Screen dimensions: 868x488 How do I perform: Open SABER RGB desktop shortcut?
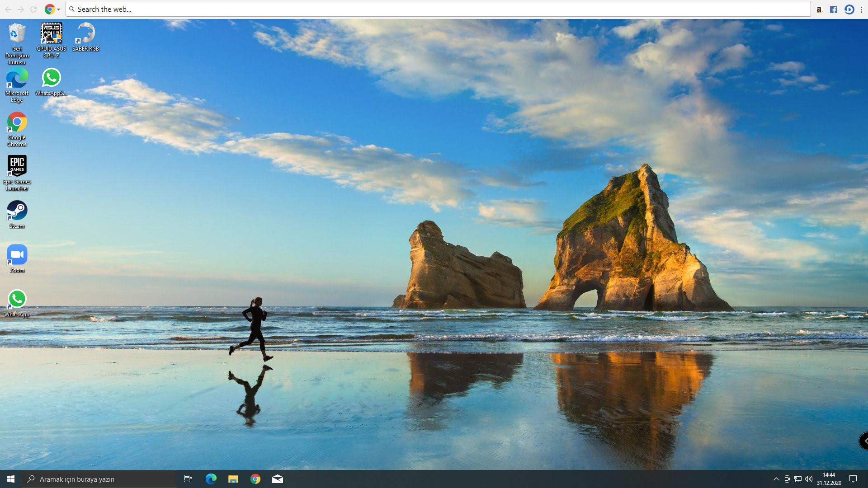click(x=85, y=34)
